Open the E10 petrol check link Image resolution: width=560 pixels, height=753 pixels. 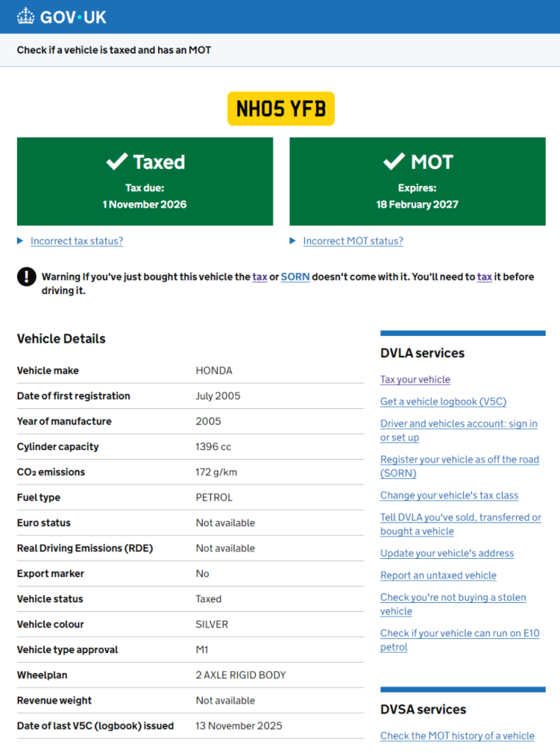pos(459,634)
